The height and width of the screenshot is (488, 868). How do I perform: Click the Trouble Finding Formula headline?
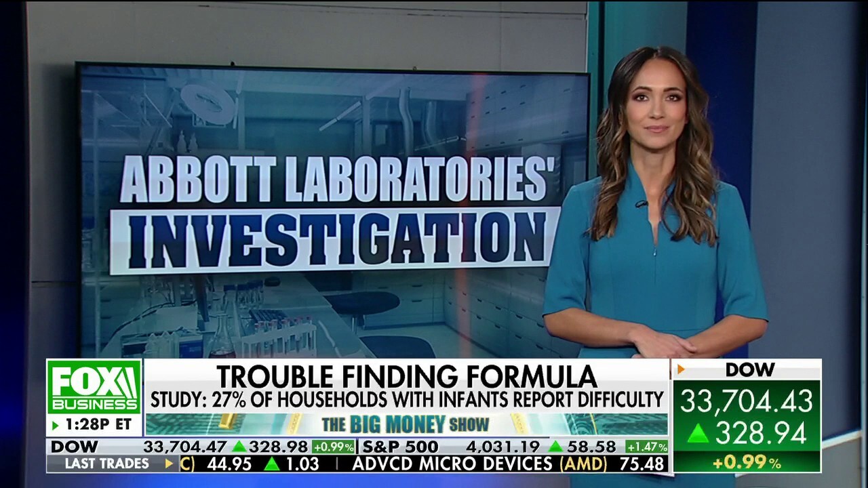tap(406, 375)
